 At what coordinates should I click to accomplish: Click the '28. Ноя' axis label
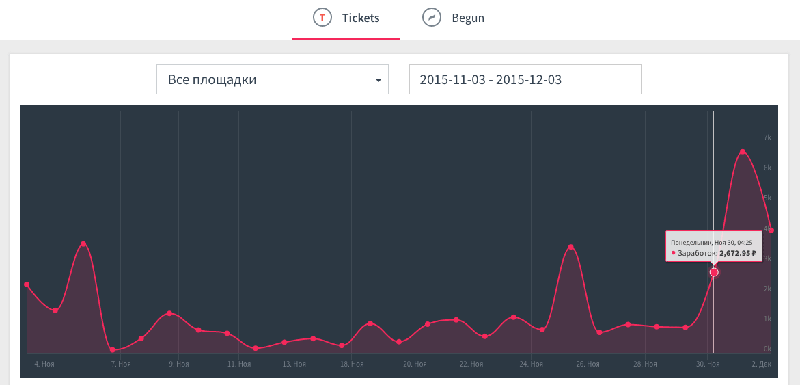645,364
